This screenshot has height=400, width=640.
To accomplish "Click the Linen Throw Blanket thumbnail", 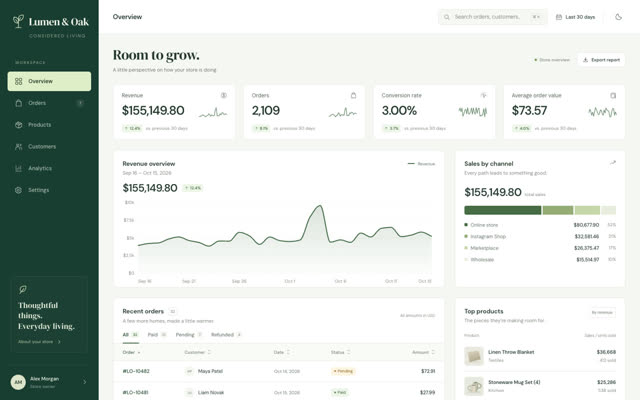I will [x=473, y=356].
